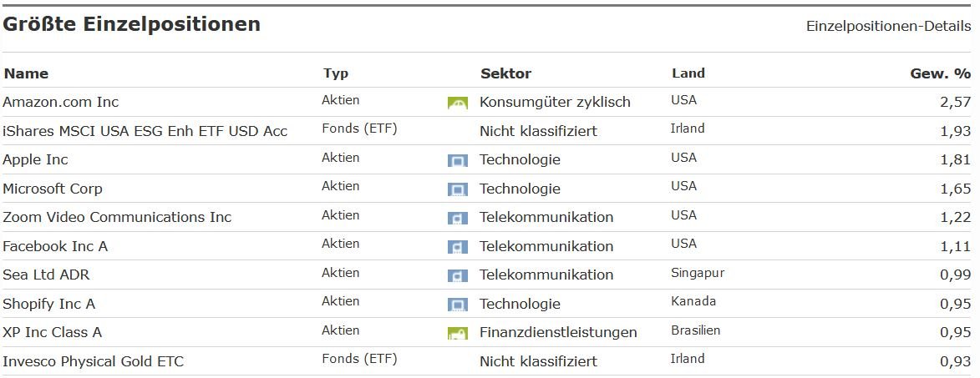Sort the table by the Name column header
This screenshot has height=378, width=980.
26,73
